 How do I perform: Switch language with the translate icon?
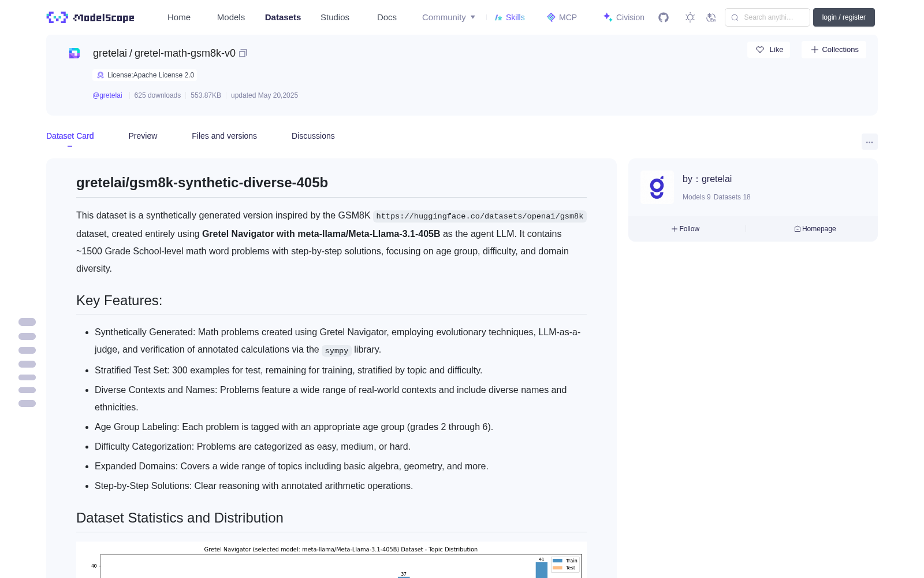[x=711, y=17]
